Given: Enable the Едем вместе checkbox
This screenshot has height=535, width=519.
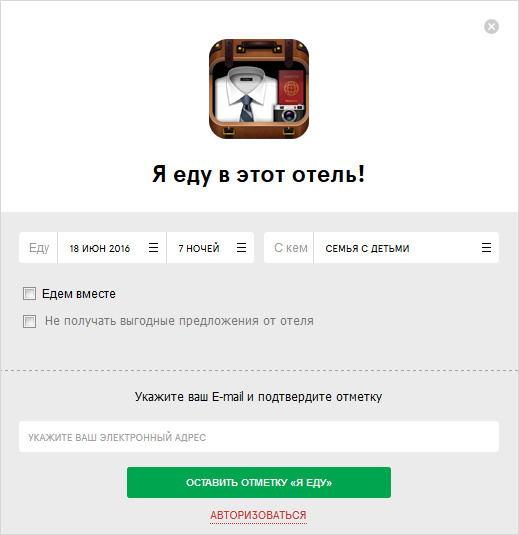Looking at the screenshot, I should tap(29, 293).
